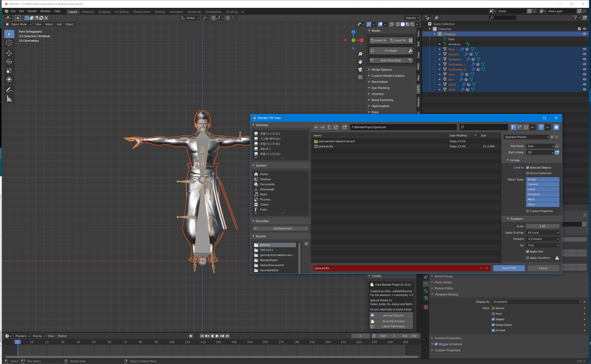591x364 pixels.
Task: Open Batch Mode dropdown
Action: click(x=540, y=152)
